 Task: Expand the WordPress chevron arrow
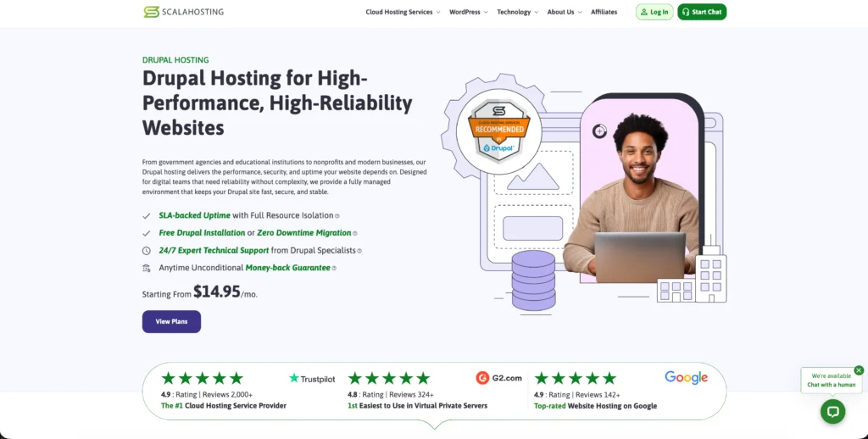coord(486,12)
